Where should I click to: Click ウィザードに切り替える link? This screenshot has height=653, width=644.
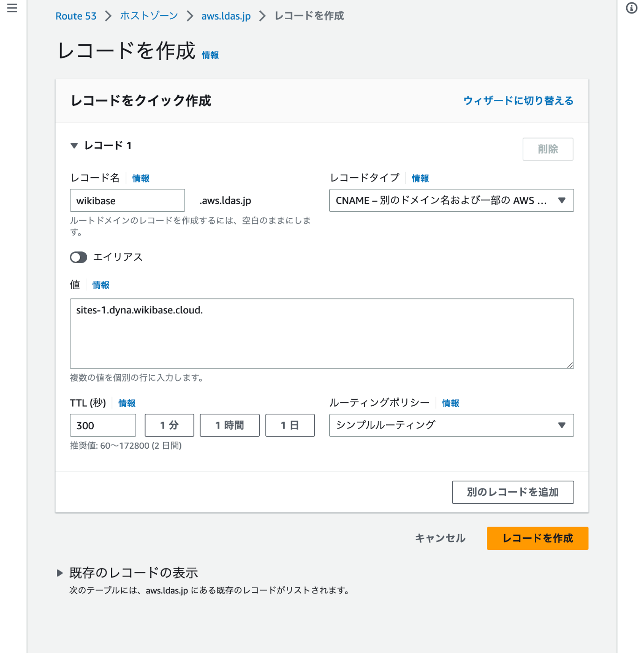518,101
